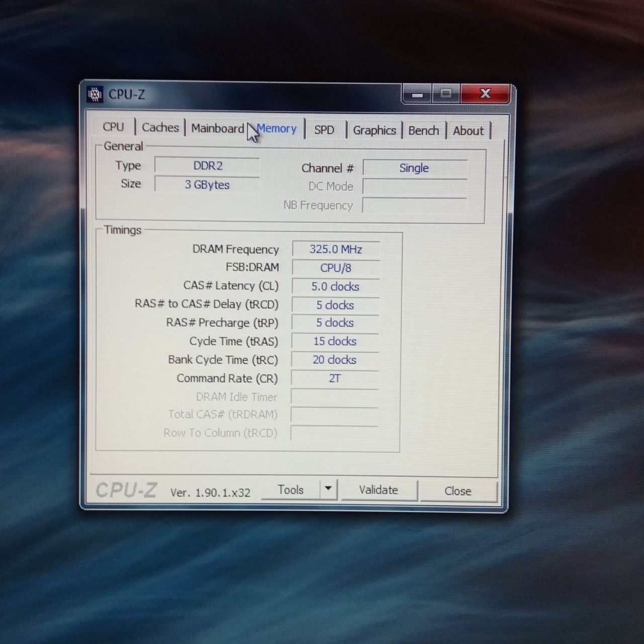The width and height of the screenshot is (644, 644).
Task: Click the tRP 5 clocks value
Action: 335,323
